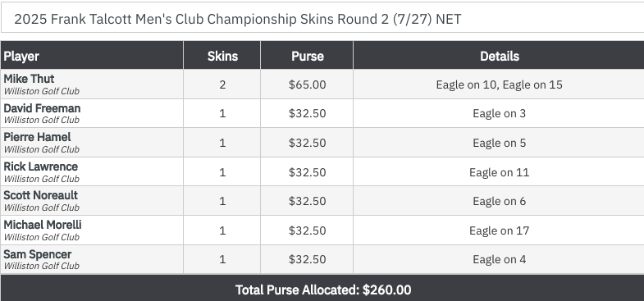Select the "Eagle on 3" details cell
Screen dimensions: 644x301
[499, 113]
